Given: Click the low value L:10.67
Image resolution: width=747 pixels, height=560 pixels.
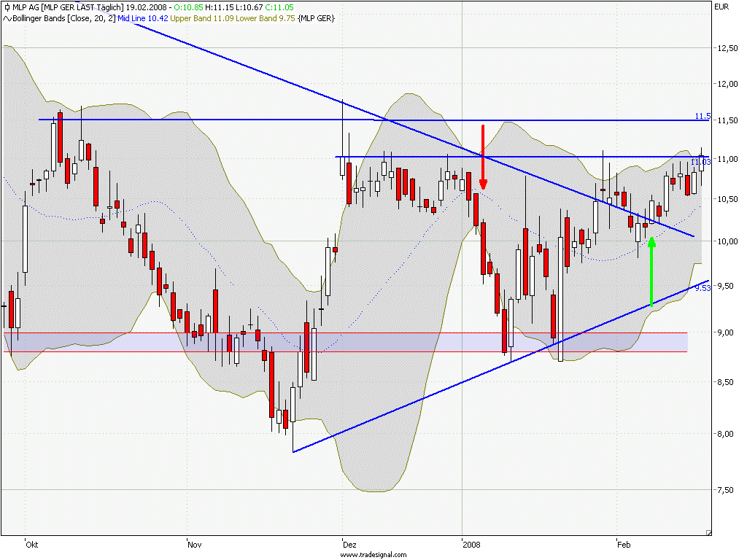Looking at the screenshot, I should [x=249, y=7].
